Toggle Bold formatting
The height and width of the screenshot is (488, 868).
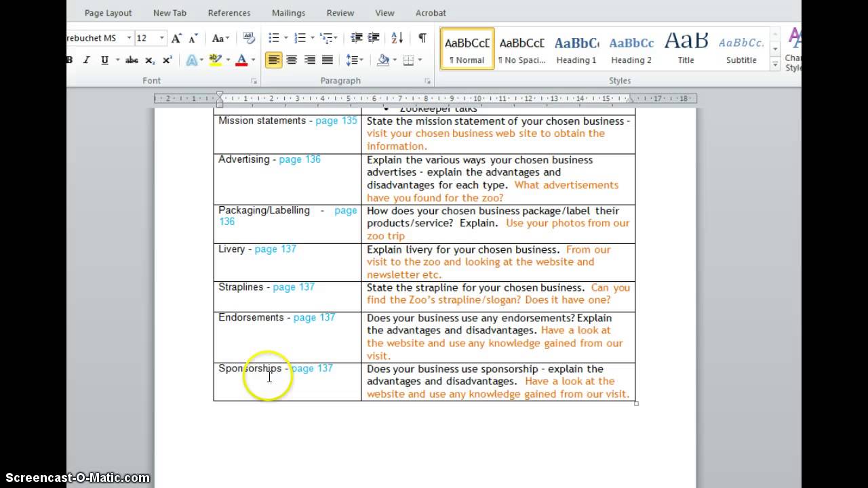(69, 60)
